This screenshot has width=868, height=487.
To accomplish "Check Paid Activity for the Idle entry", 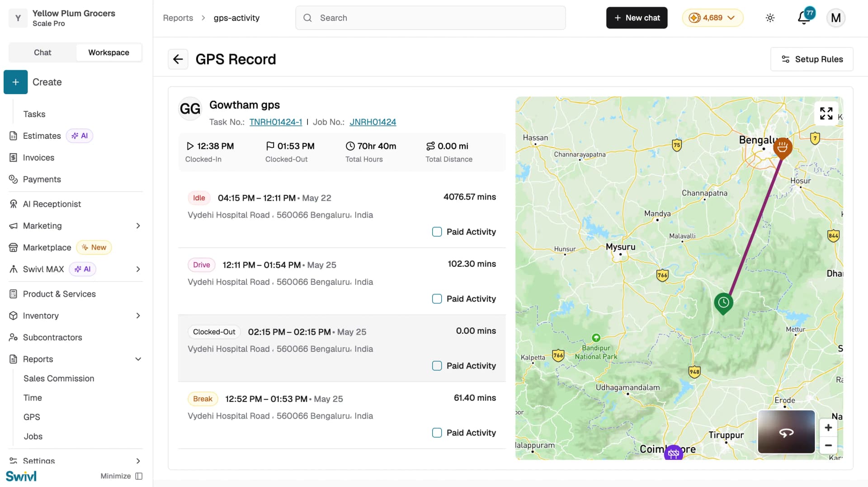I will coord(437,232).
